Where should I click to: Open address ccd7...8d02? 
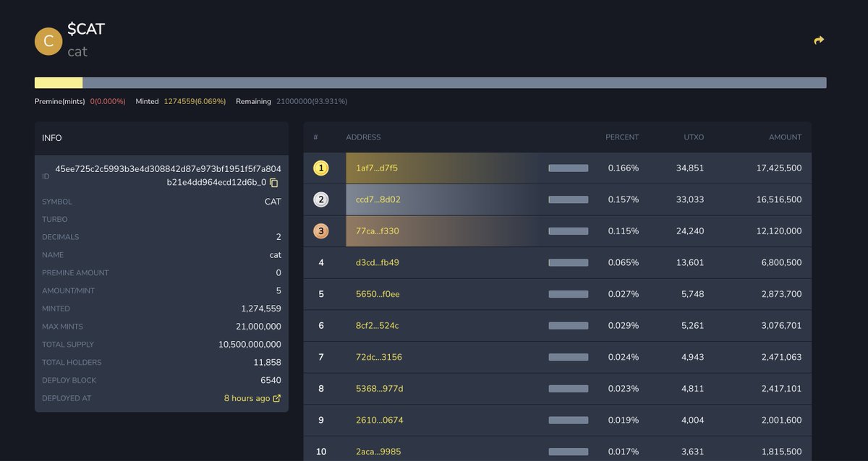(378, 199)
